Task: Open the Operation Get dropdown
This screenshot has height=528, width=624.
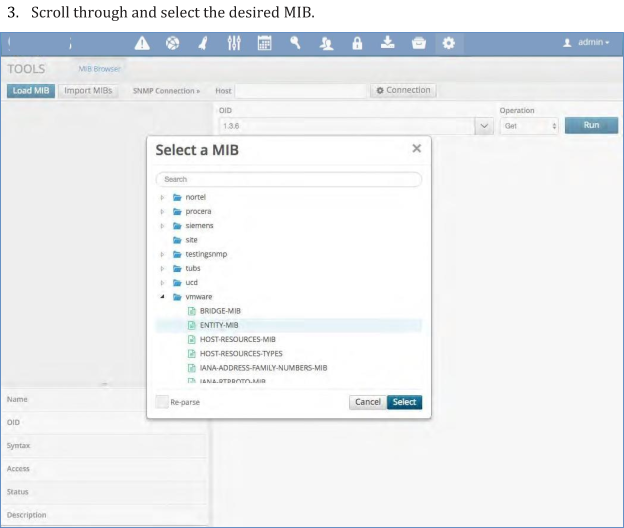Action: 530,126
